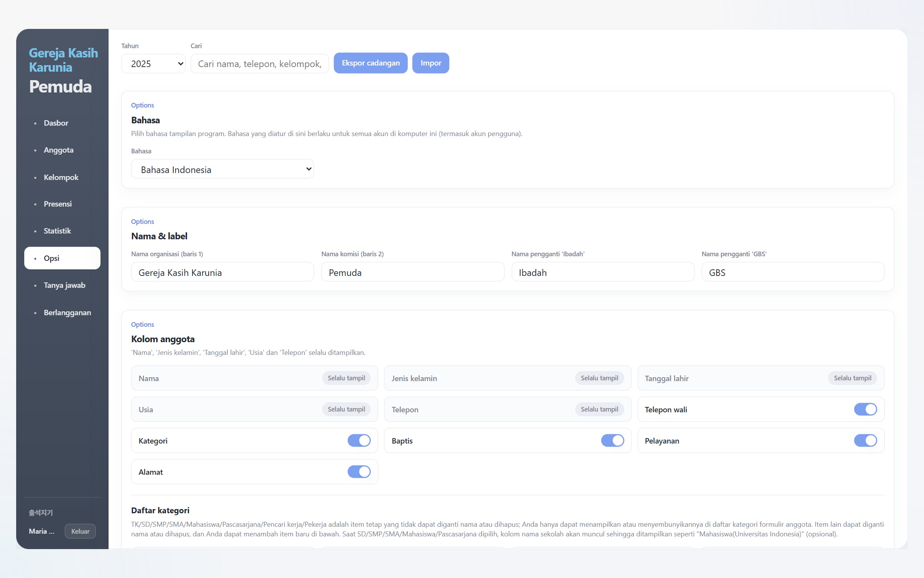Open Berlangganan in the sidebar

(62, 313)
